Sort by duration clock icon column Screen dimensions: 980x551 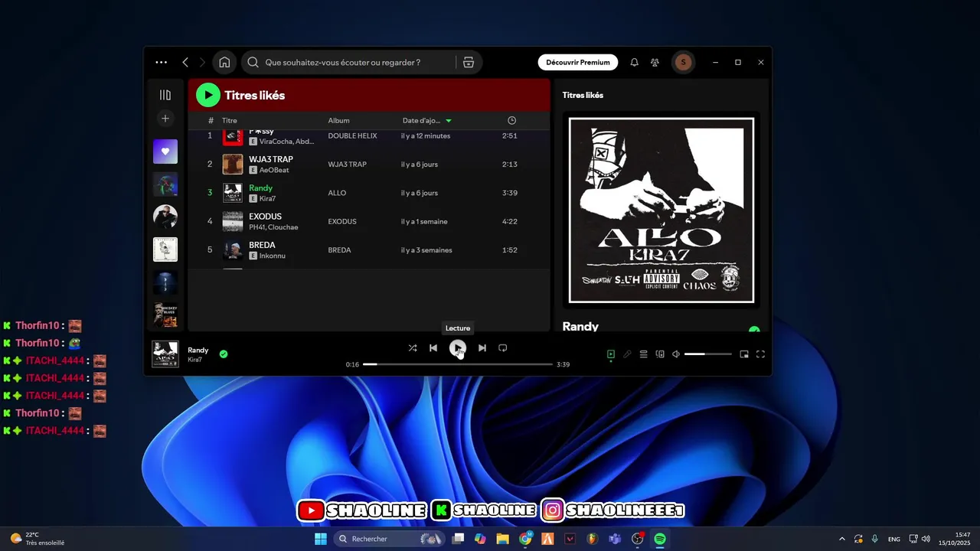click(511, 120)
